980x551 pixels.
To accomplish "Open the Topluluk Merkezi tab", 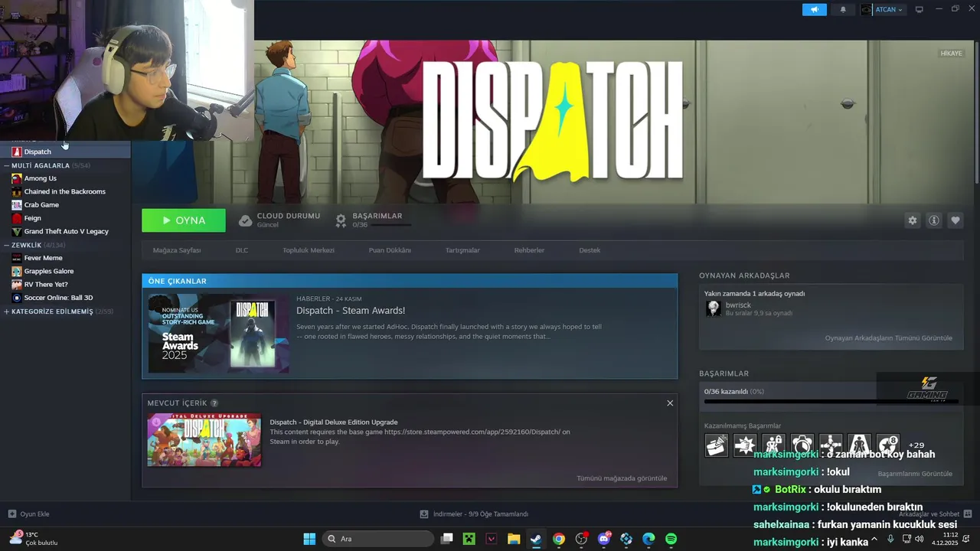I will 309,250.
